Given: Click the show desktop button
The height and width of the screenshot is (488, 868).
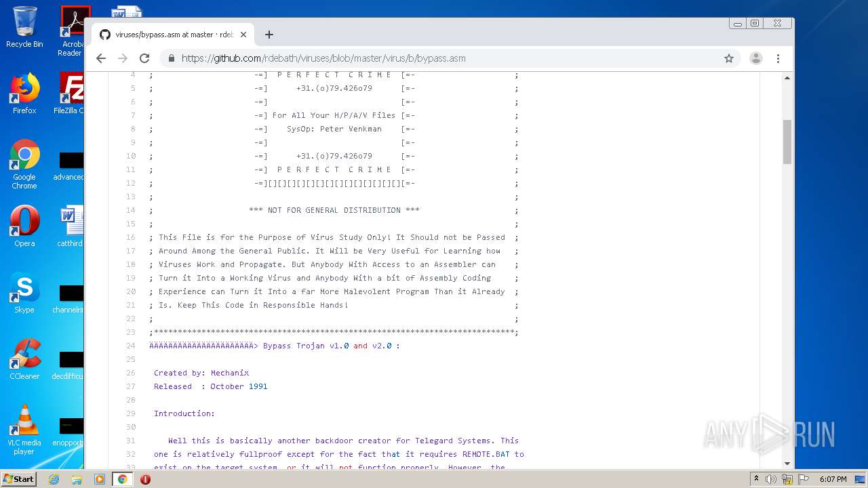Looking at the screenshot, I should pyautogui.click(x=860, y=479).
